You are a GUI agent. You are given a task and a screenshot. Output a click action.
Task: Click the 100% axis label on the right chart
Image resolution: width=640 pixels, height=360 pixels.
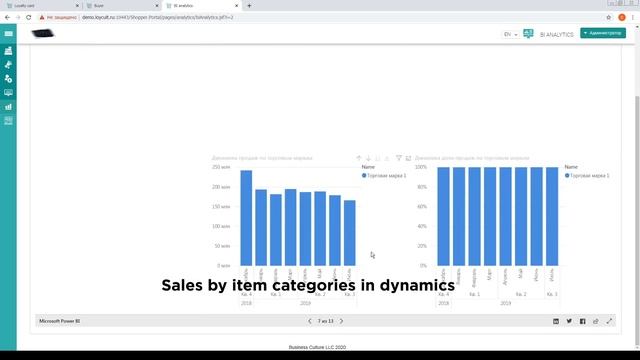tap(421, 167)
